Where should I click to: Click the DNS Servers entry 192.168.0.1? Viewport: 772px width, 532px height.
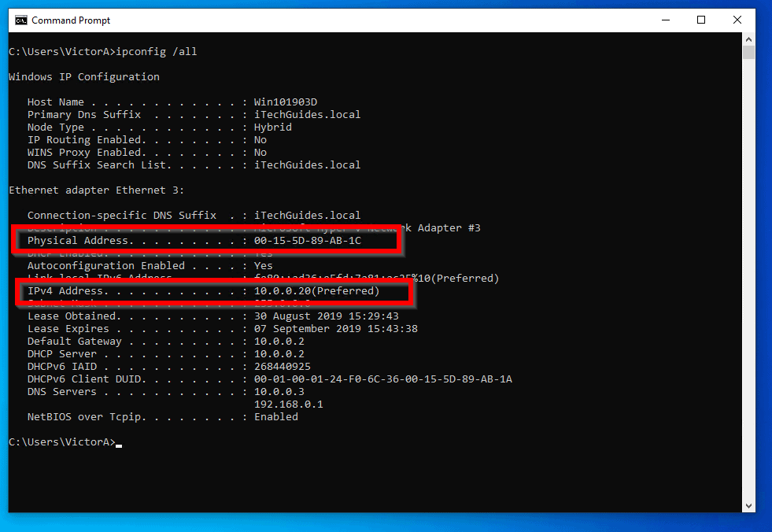click(x=290, y=404)
